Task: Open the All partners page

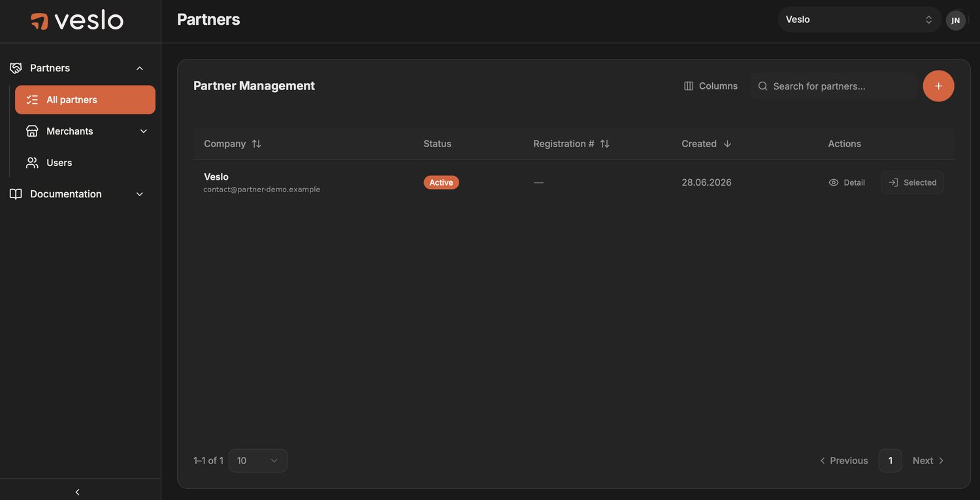Action: pos(85,100)
